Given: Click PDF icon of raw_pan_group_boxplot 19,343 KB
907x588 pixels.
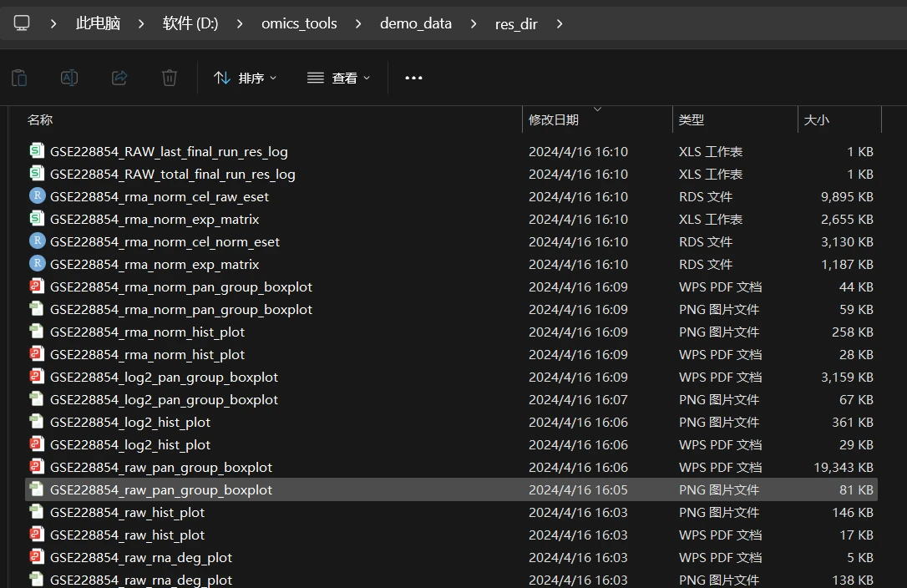Looking at the screenshot, I should coord(37,466).
